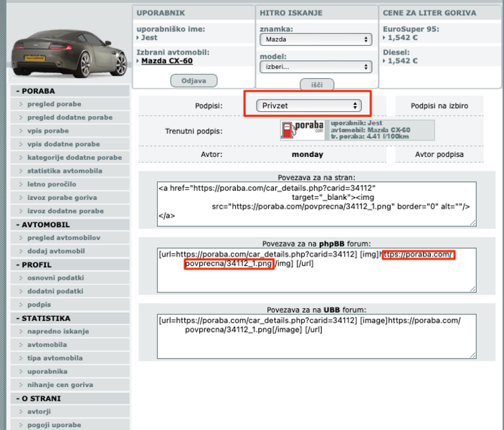Select statistika avtomobila menu entry

[x=65, y=171]
